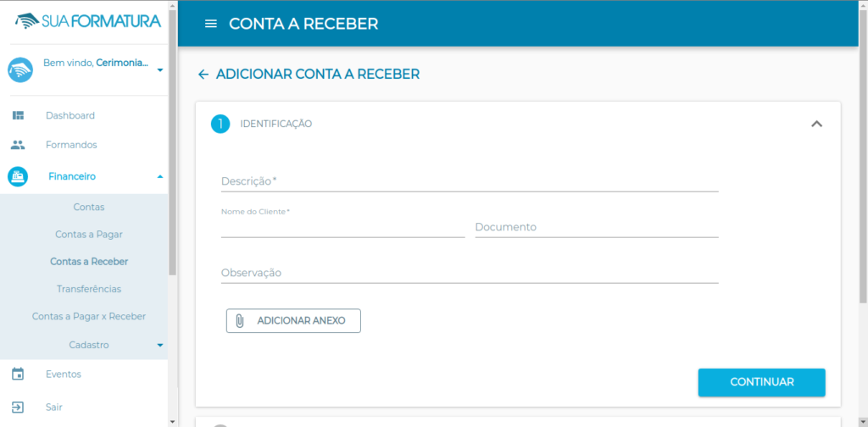Click the Continuar button
The height and width of the screenshot is (427, 868).
point(762,382)
